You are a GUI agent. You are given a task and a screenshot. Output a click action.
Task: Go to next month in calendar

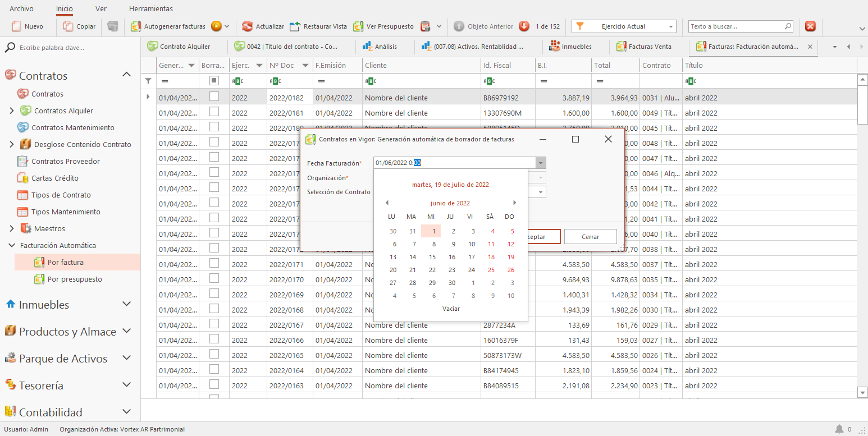[514, 203]
